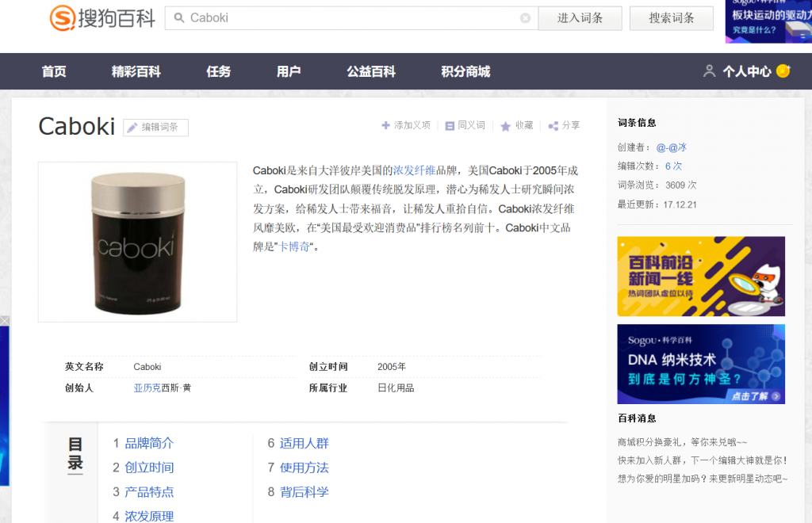Jump to section 2 创立时间
This screenshot has width=812, height=523.
[149, 468]
